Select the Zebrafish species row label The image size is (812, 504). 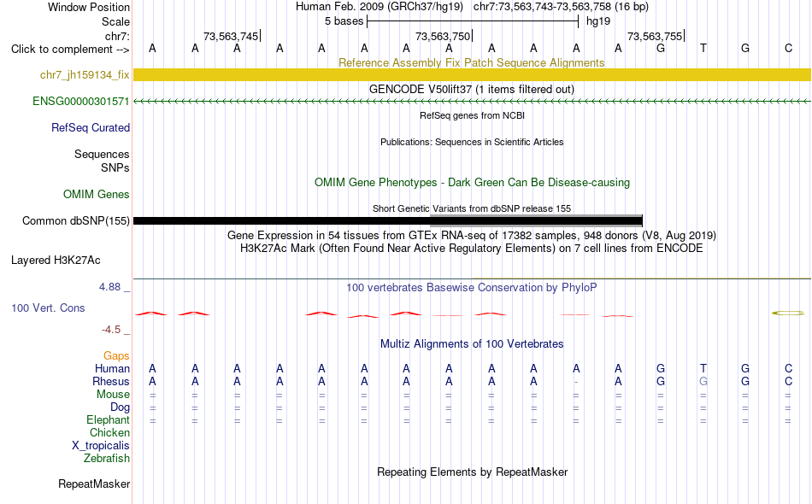107,459
